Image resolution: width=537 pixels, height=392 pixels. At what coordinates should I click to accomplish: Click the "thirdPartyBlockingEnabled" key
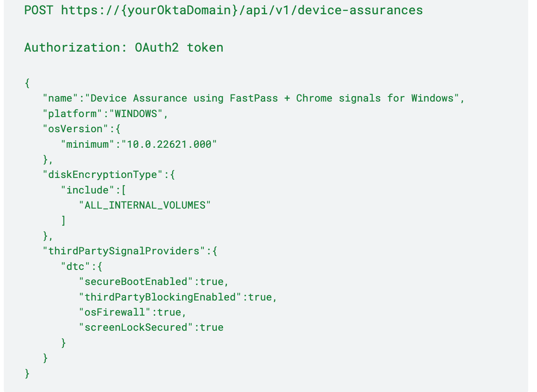click(160, 297)
